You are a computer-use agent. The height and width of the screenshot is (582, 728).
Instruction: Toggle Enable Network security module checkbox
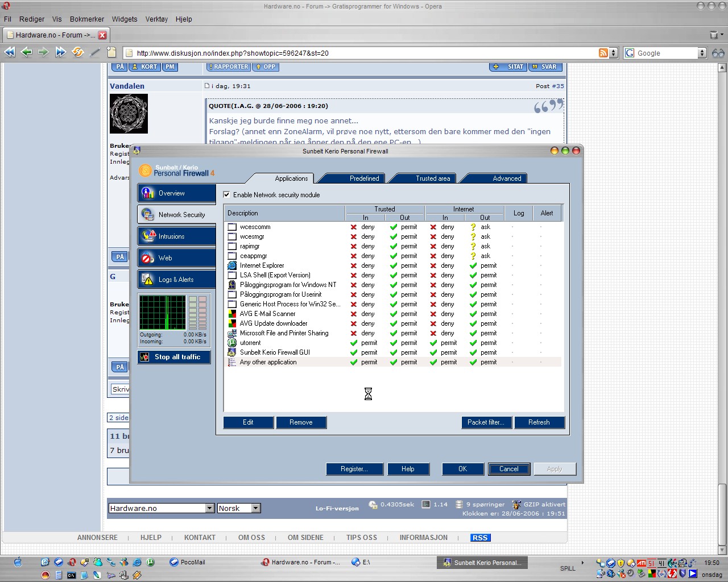[227, 194]
